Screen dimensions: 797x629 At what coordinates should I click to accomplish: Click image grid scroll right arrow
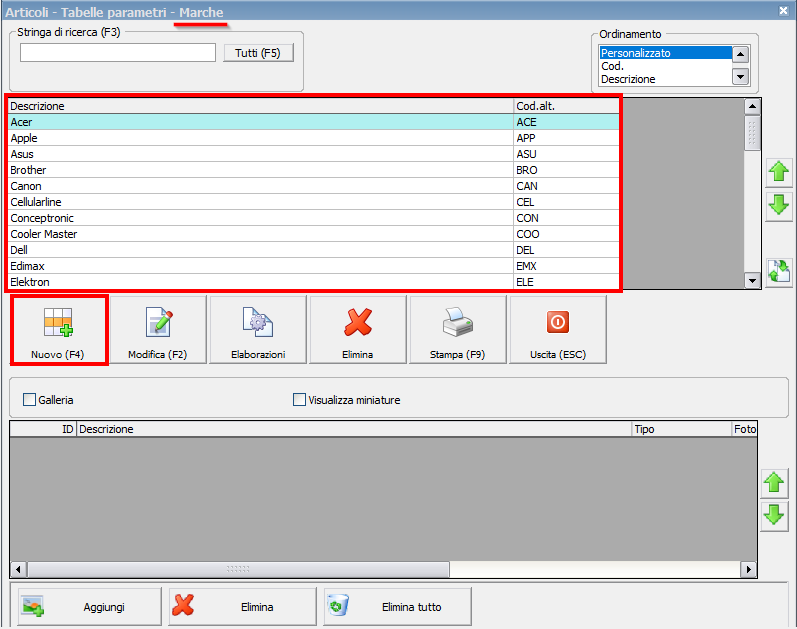748,569
